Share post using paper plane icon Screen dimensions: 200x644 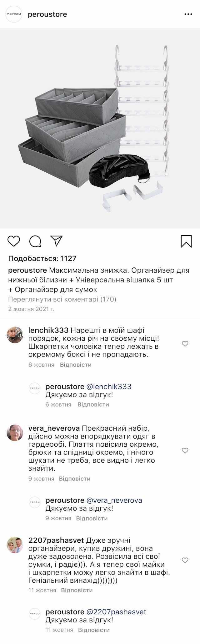click(x=57, y=241)
